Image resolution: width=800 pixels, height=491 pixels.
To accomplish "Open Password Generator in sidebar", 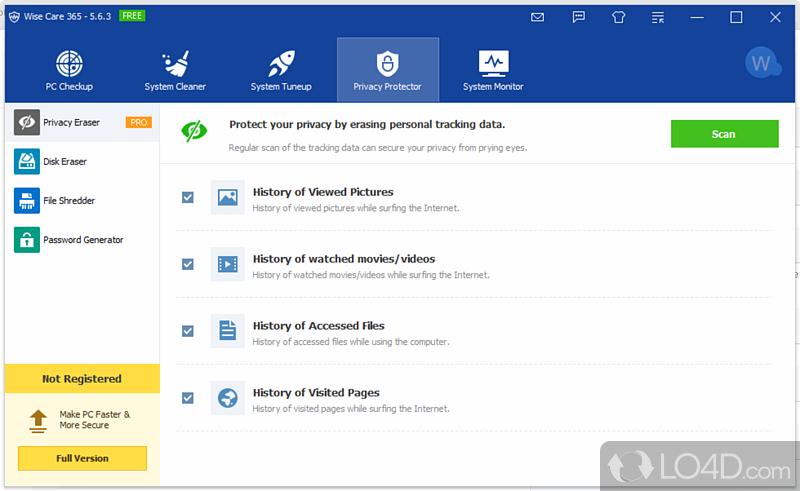I will click(x=82, y=240).
